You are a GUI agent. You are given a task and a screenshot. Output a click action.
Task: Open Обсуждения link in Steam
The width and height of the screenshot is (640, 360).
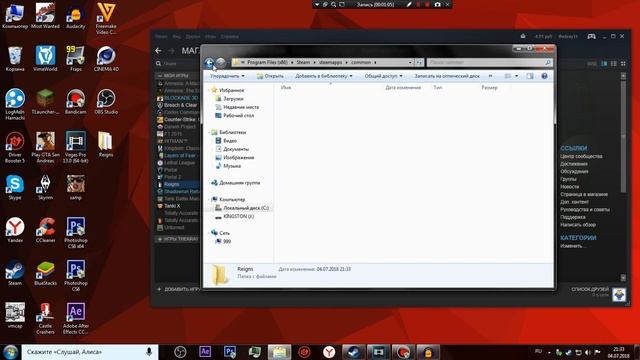pos(574,171)
